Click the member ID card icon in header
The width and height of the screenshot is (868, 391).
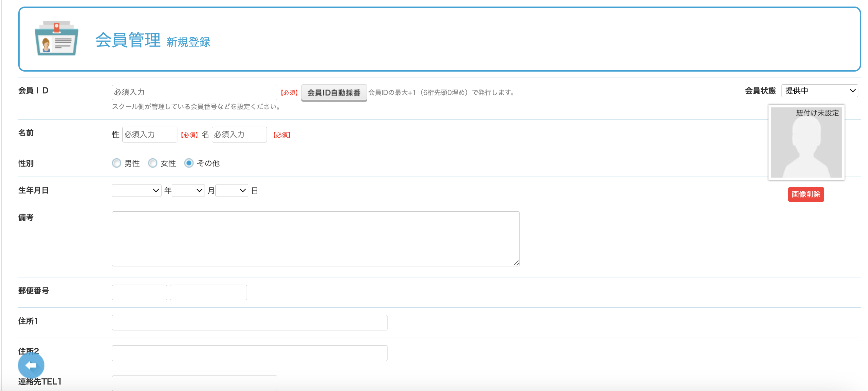(x=56, y=38)
